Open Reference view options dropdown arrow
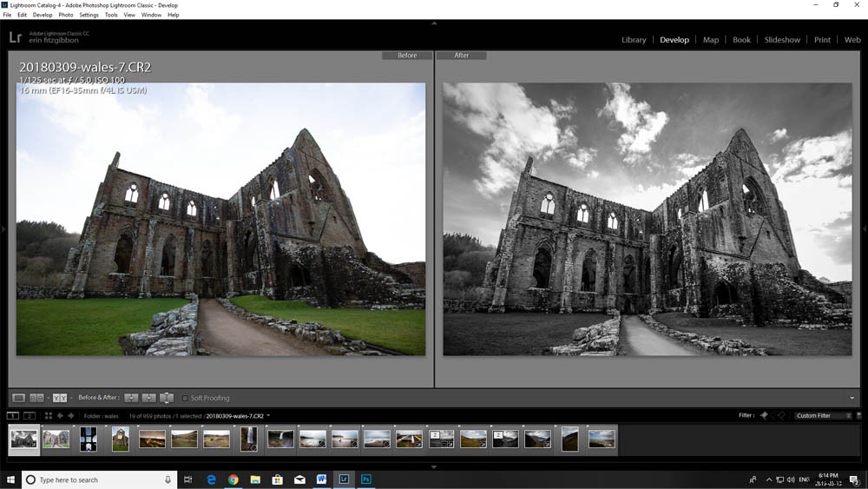The width and height of the screenshot is (868, 489). [x=48, y=398]
